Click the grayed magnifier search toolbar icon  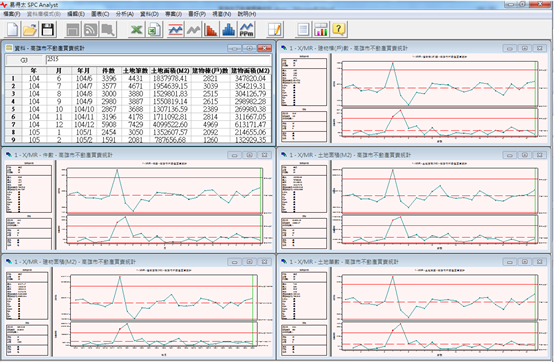108,29
